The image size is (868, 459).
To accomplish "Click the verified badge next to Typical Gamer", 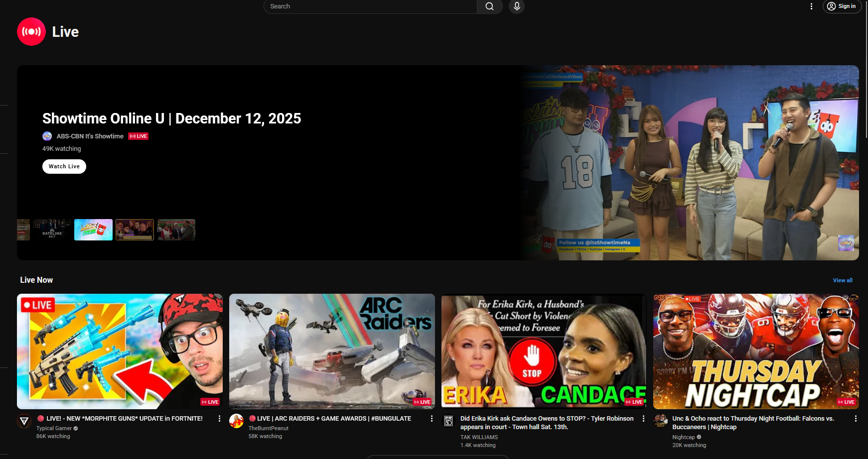I will [76, 428].
